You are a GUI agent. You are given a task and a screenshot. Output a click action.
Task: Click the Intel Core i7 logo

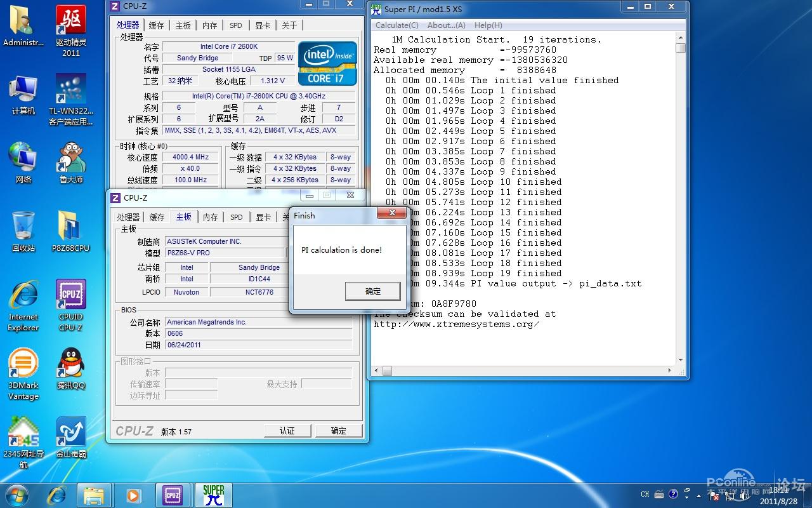(327, 63)
